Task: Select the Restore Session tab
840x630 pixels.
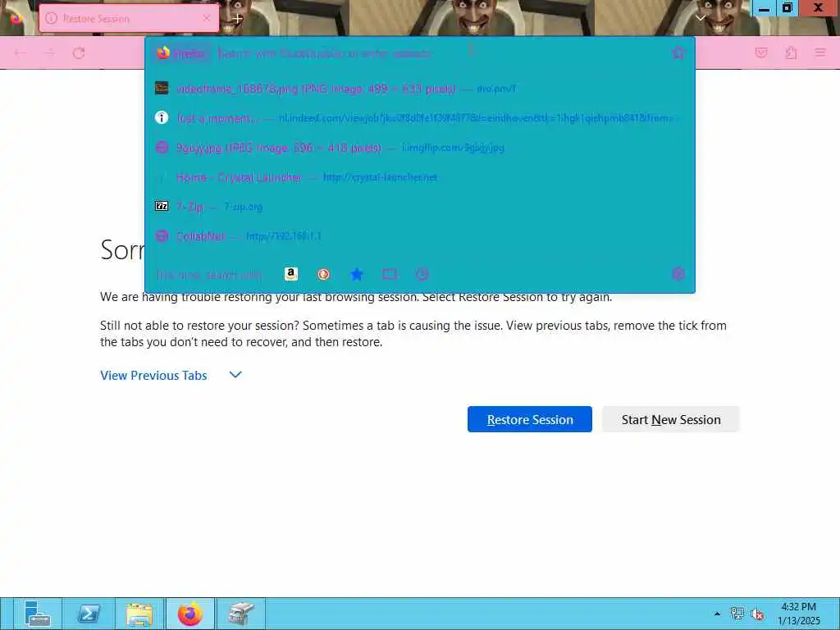Action: click(x=129, y=18)
